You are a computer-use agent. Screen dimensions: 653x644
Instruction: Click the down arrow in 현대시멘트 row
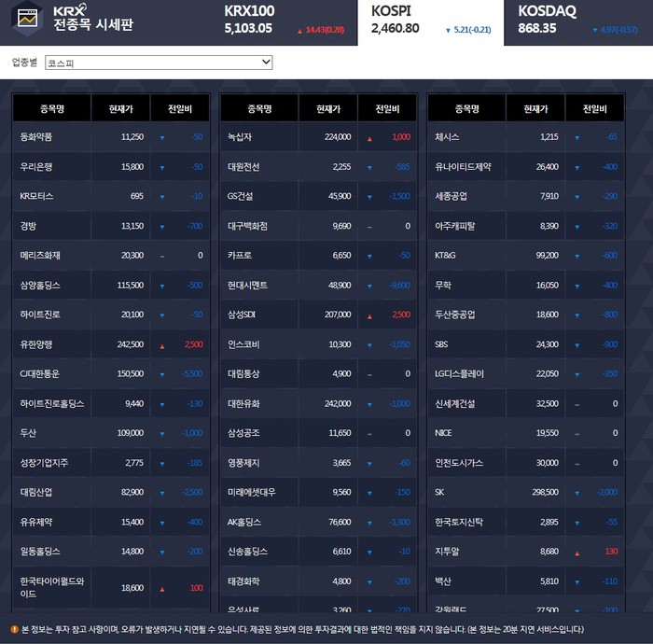[369, 287]
